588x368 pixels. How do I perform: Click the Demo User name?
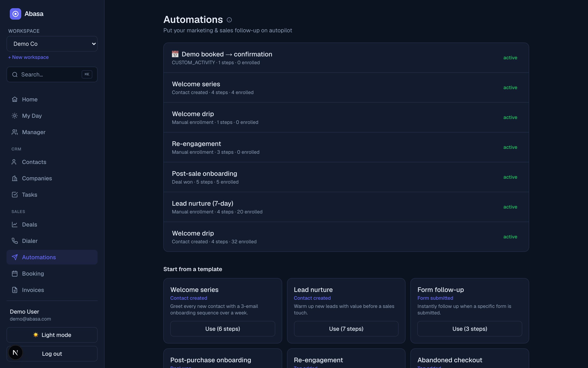click(24, 312)
